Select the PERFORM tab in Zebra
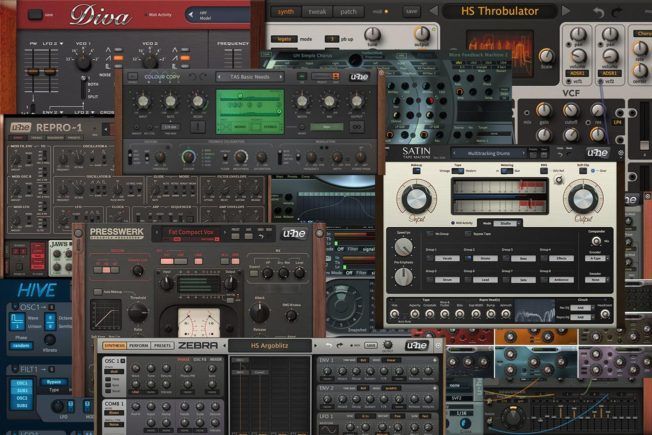This screenshot has height=435, width=652. 139,346
